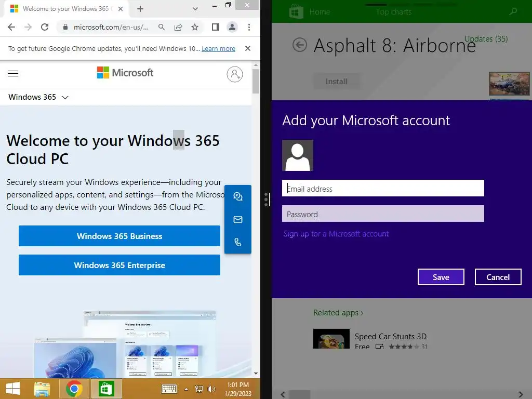
Task: Expand the Related apps section
Action: point(338,312)
